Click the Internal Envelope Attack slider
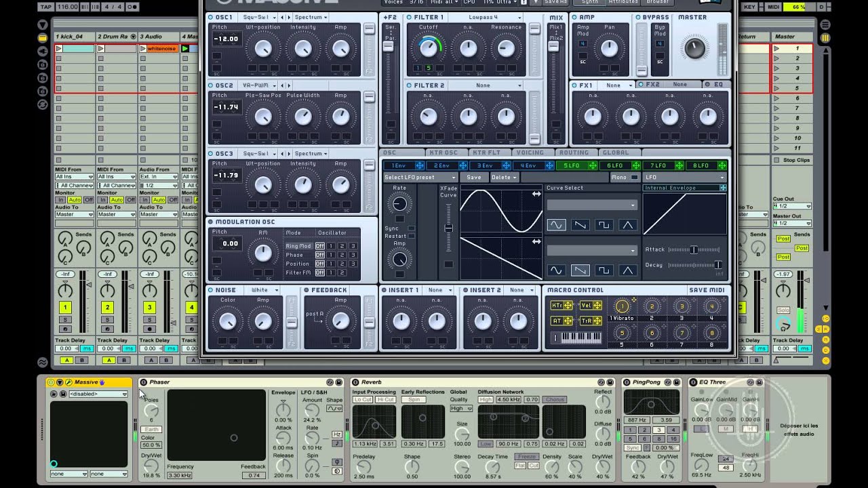The image size is (868, 488). point(694,249)
